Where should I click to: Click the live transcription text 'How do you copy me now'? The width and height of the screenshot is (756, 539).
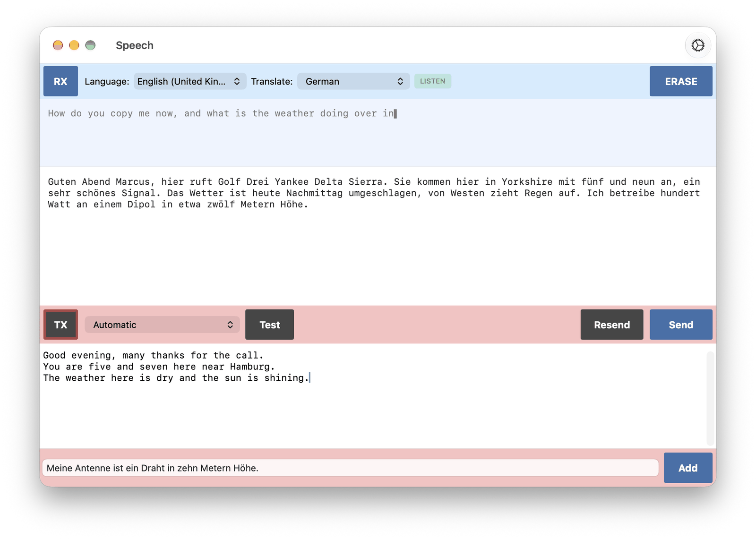[112, 113]
